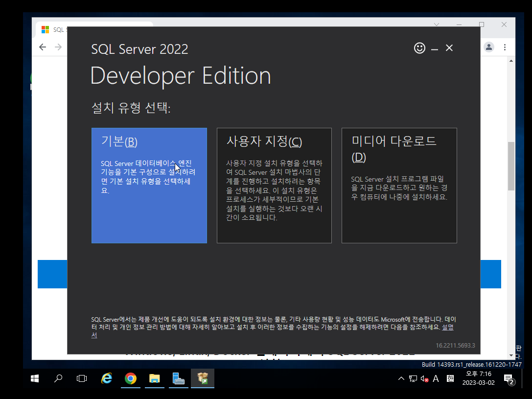
Task: Open the Chrome tab search chevron
Action: [437, 24]
